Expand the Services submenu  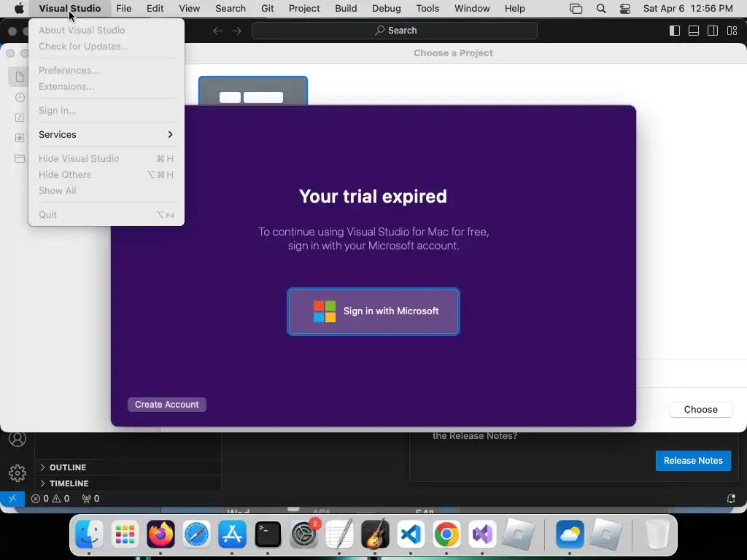coord(106,135)
